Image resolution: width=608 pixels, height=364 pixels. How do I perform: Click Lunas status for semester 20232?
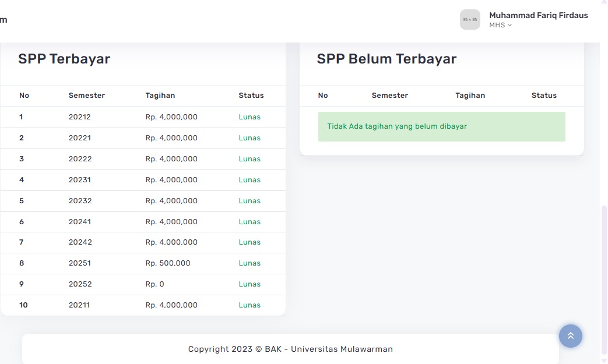(x=249, y=201)
